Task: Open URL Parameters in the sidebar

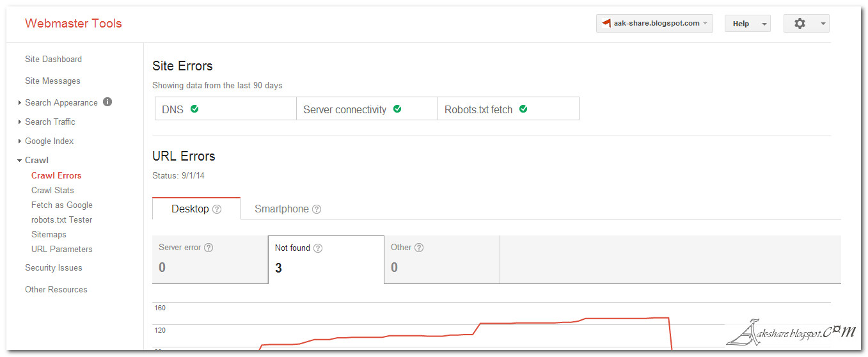Action: pos(62,249)
